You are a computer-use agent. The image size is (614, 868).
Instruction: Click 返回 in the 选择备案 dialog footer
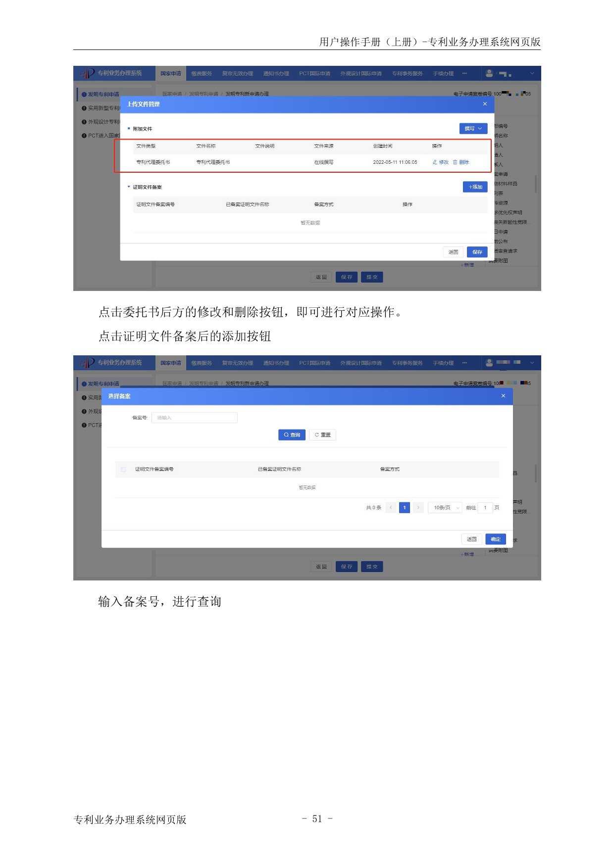[471, 539]
